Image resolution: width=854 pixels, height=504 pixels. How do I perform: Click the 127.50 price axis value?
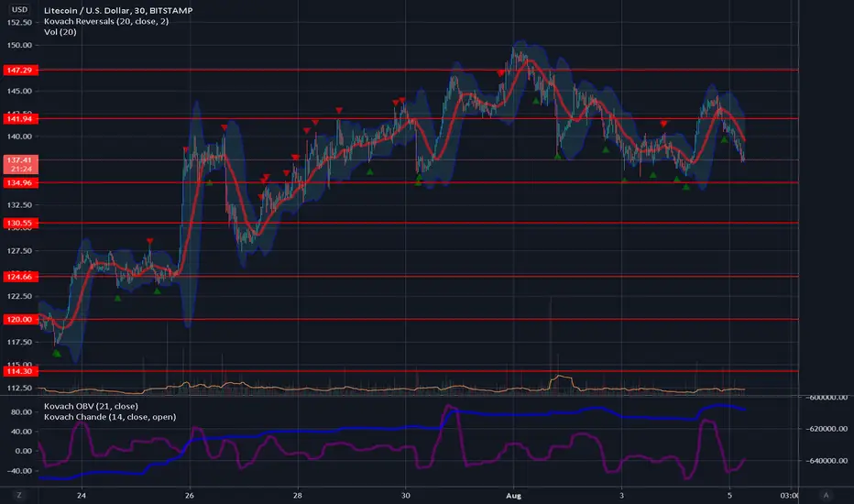pyautogui.click(x=19, y=251)
